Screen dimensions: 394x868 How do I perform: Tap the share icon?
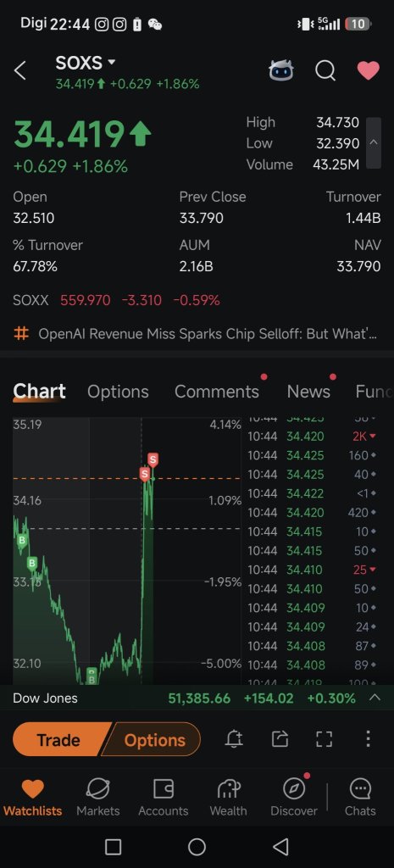tap(280, 739)
